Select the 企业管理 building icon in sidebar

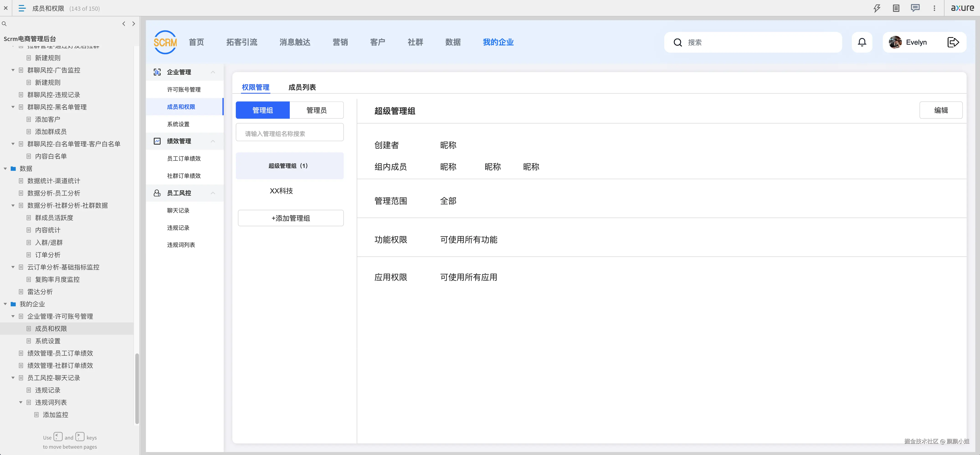point(157,72)
